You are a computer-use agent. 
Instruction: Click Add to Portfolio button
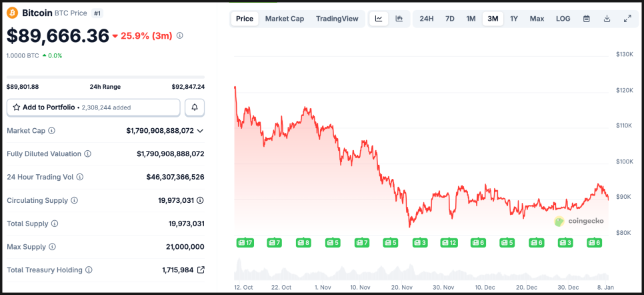[93, 107]
